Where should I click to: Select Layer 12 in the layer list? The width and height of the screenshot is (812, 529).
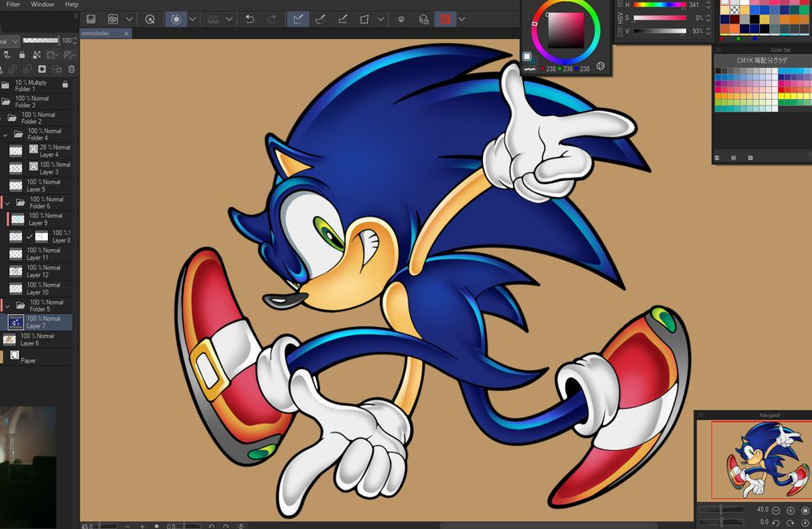tap(37, 271)
